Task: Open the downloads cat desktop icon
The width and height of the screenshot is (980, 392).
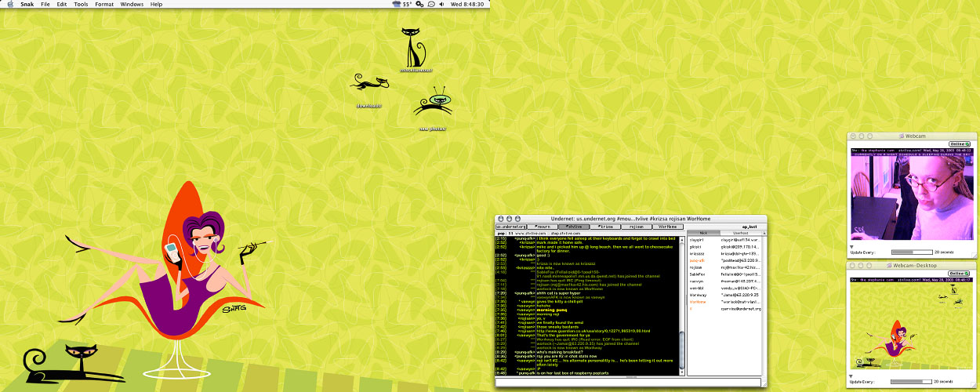Action: point(369,82)
